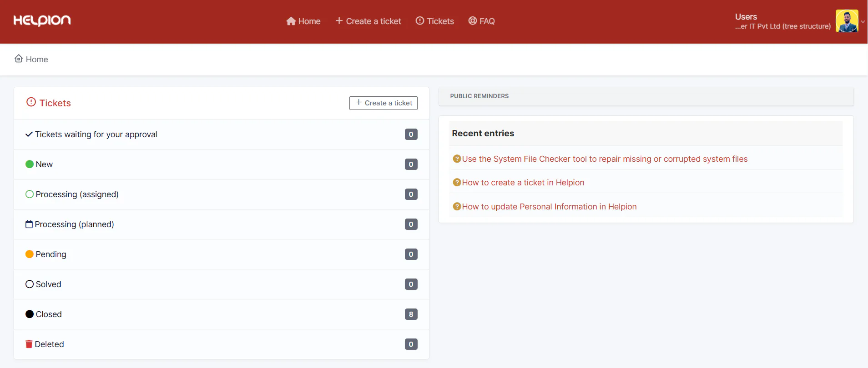This screenshot has width=868, height=368.
Task: Click the orange dot next to Pending
Action: tap(30, 254)
